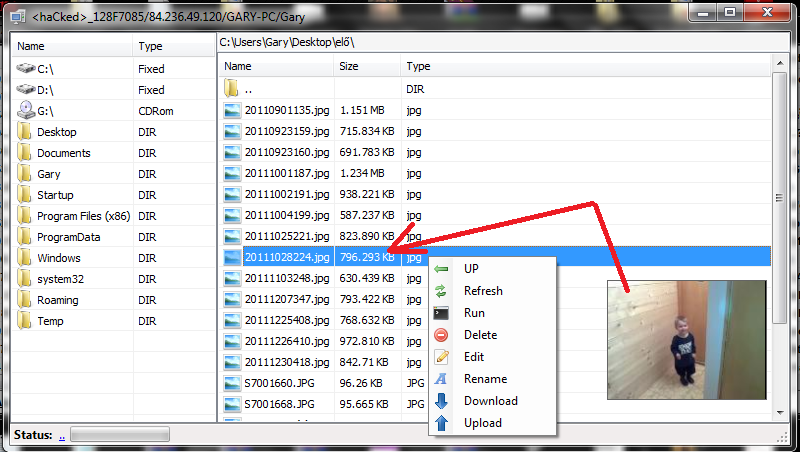Click the Rename letter A icon
Image resolution: width=800 pixels, height=452 pixels.
click(x=441, y=379)
